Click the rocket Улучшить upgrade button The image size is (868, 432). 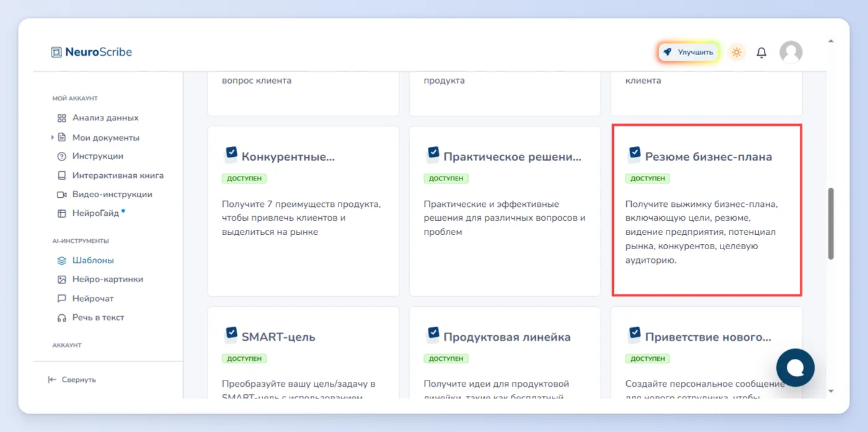tap(688, 53)
